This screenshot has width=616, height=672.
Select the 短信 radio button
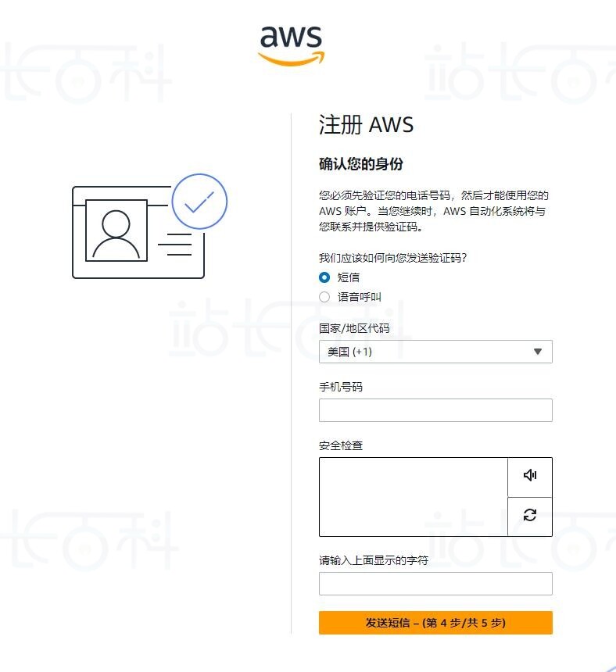click(324, 277)
